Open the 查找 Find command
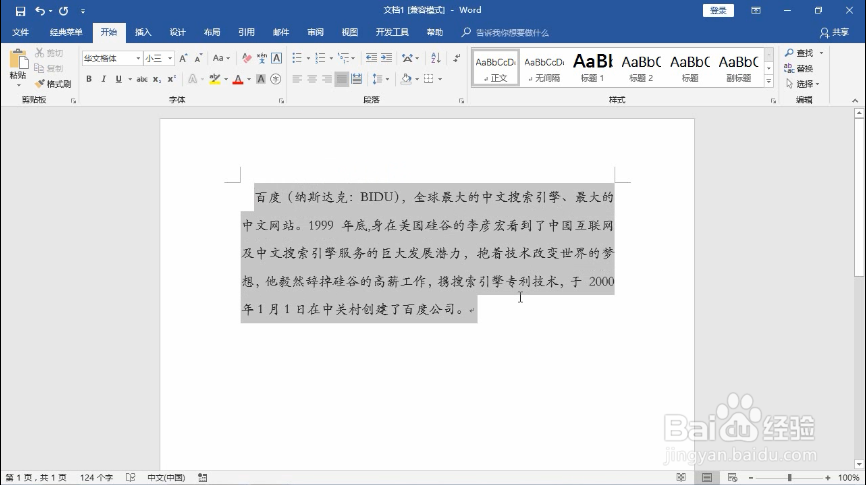 click(x=799, y=52)
